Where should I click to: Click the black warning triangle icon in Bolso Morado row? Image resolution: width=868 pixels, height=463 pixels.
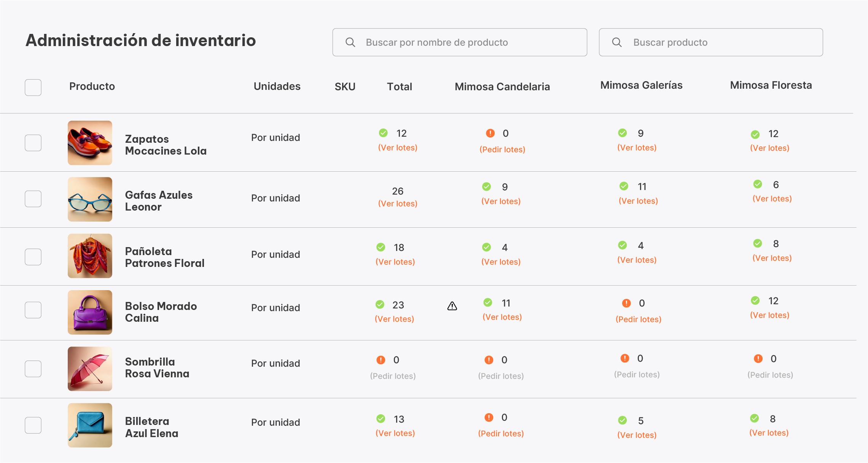click(x=452, y=306)
